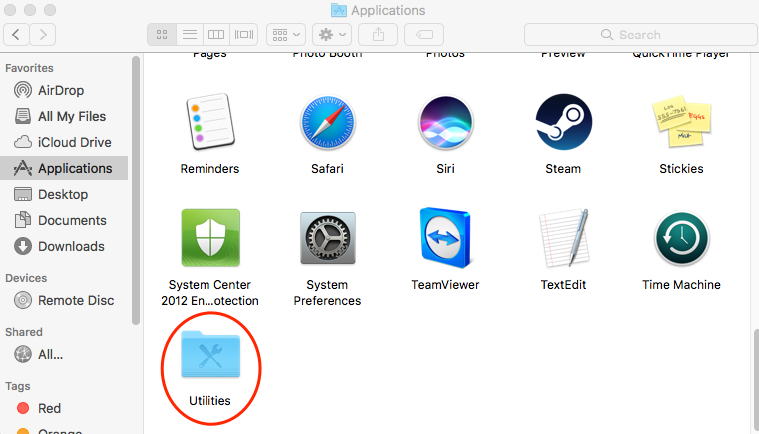Select the Utilities folder
Viewport: 759px width, 434px height.
pos(210,354)
